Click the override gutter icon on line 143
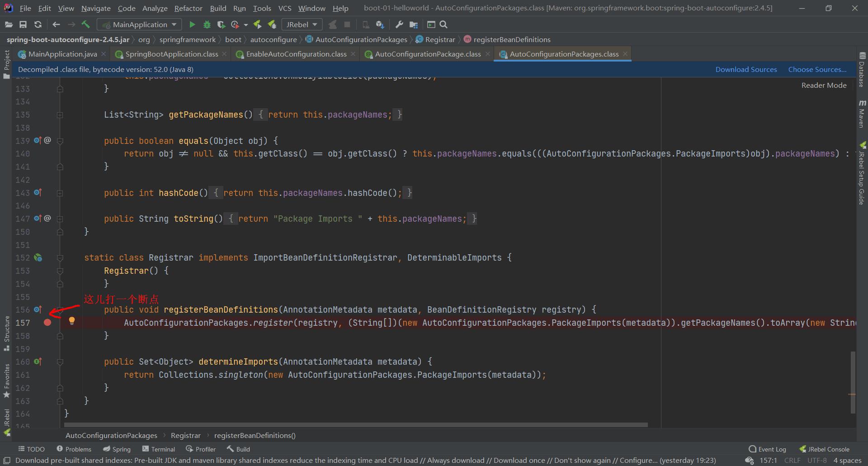Screen dimensions: 868x466 [x=38, y=193]
